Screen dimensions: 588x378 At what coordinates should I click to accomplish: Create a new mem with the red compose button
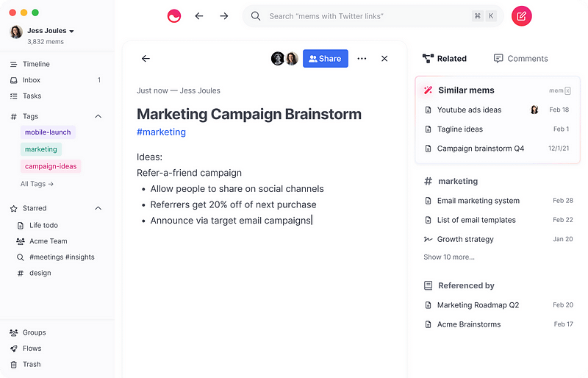click(522, 16)
